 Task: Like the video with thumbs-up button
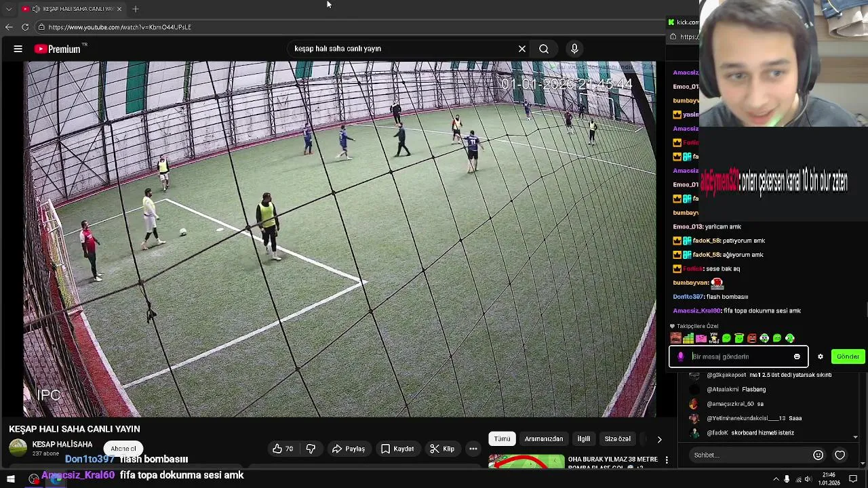pos(283,449)
